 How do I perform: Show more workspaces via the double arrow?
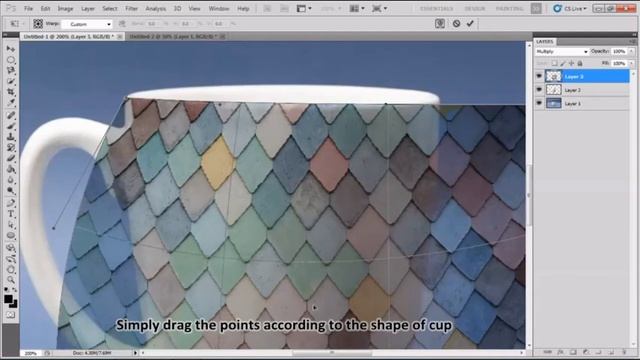pos(536,8)
